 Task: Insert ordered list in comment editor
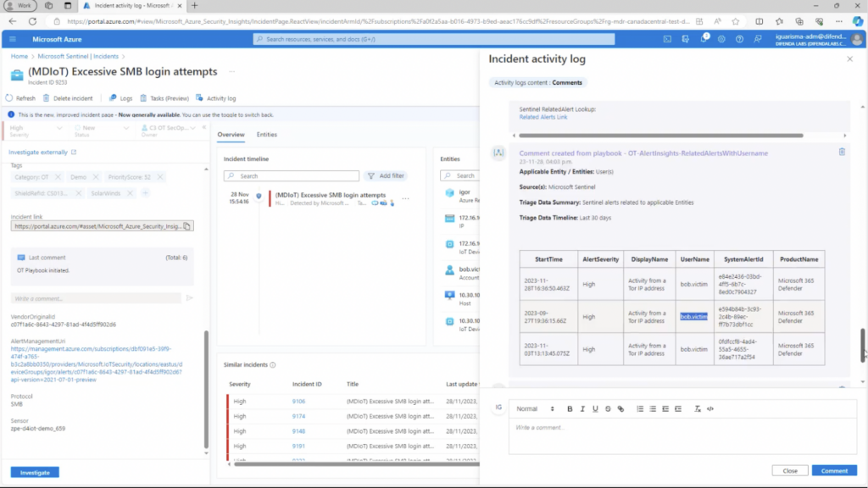coord(640,409)
